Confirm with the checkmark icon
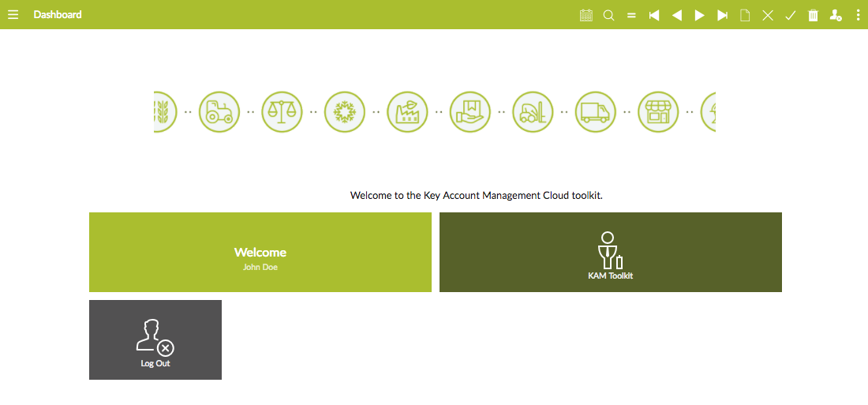 pos(790,16)
